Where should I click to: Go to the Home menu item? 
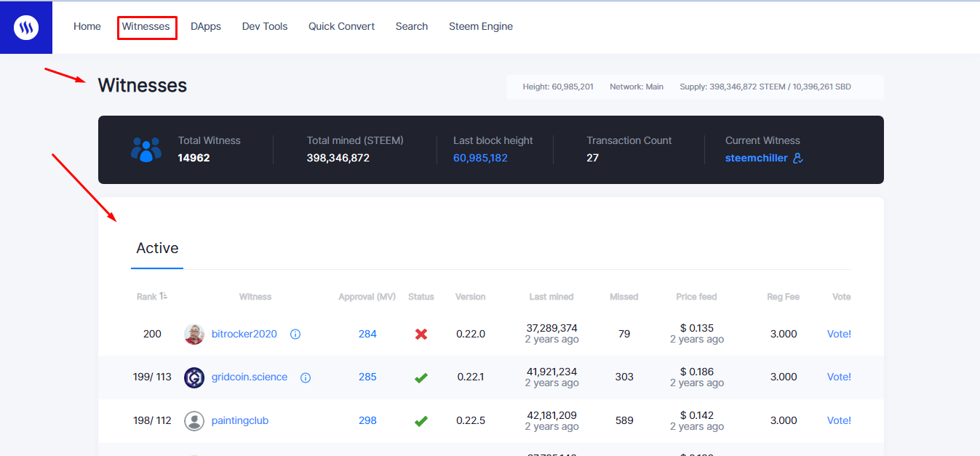[87, 26]
